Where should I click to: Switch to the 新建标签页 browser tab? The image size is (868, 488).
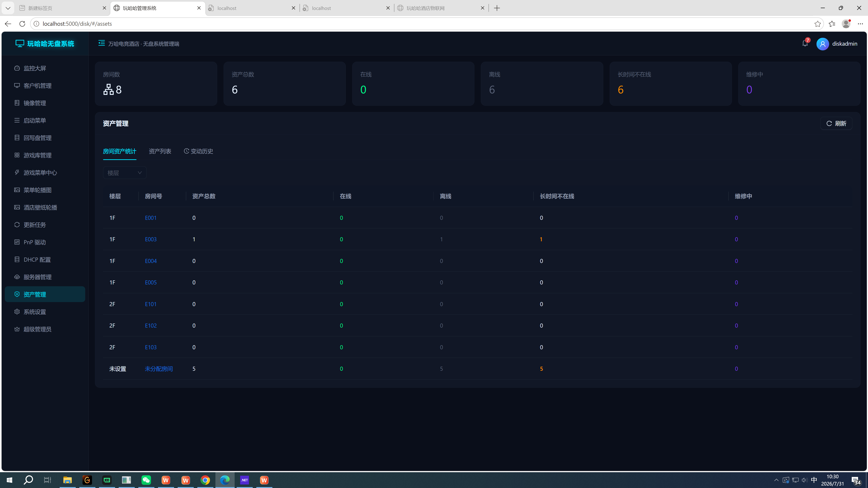(x=63, y=8)
